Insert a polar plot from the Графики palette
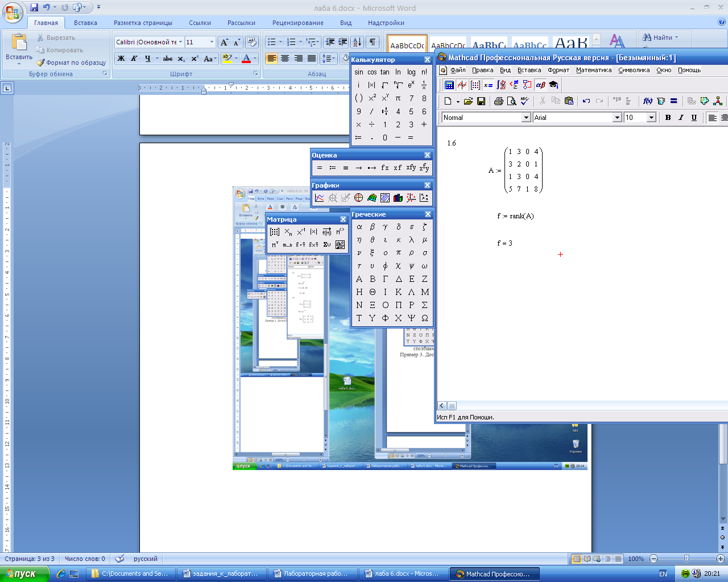This screenshot has width=728, height=582. tap(358, 198)
